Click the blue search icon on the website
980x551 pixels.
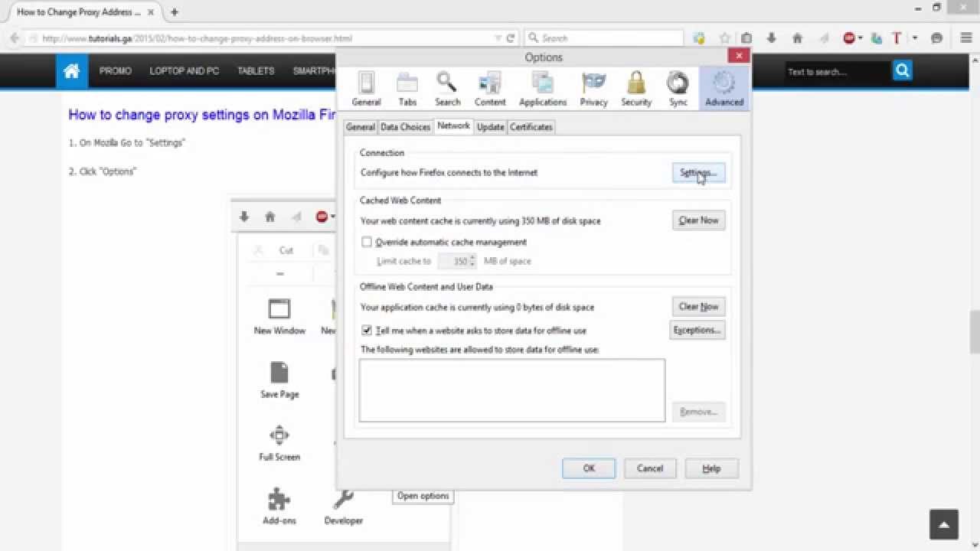pyautogui.click(x=902, y=70)
